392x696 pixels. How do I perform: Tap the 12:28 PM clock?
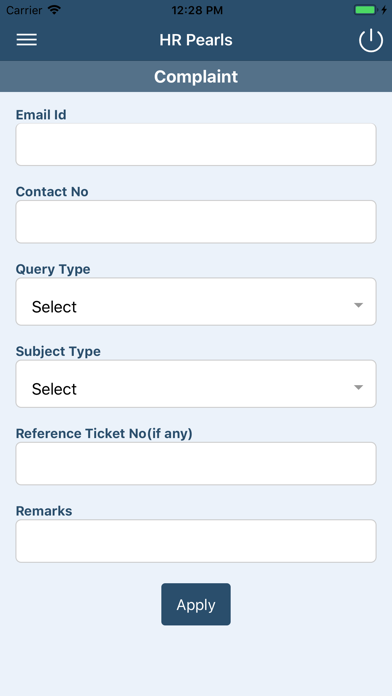(x=197, y=10)
